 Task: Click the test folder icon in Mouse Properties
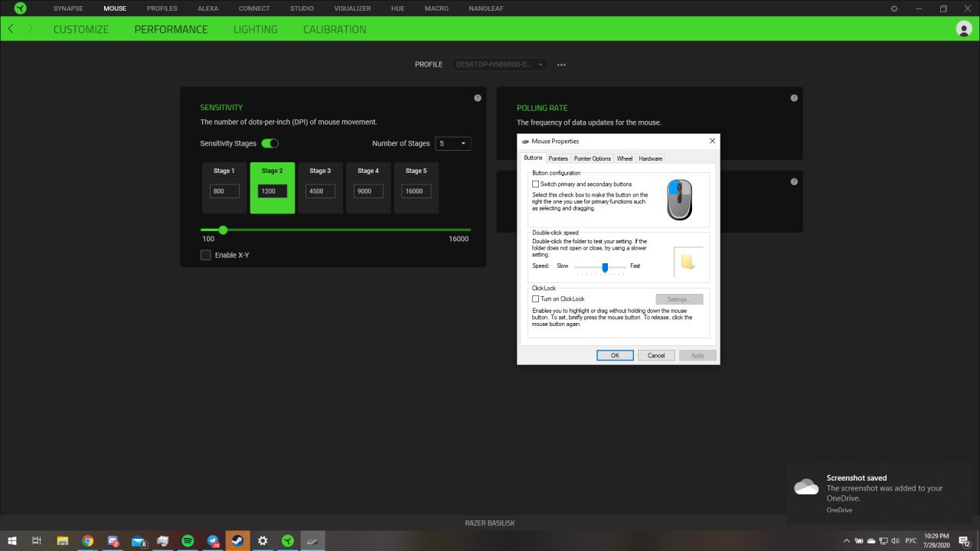click(x=688, y=261)
